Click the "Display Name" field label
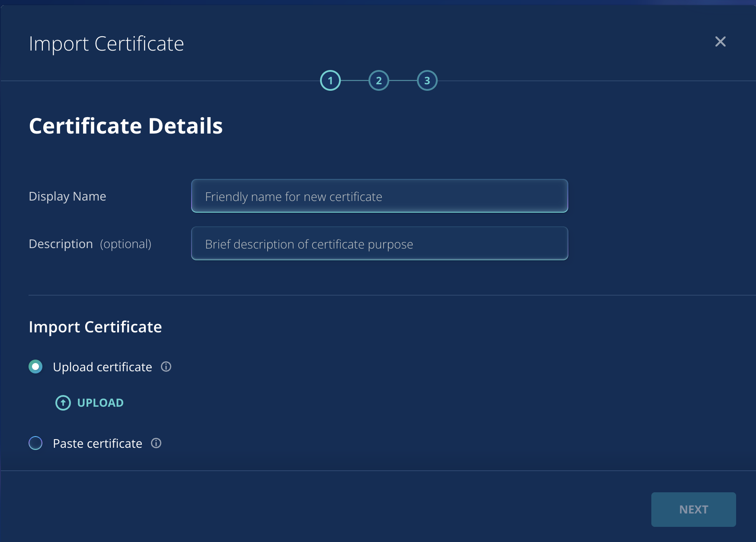 coord(67,196)
